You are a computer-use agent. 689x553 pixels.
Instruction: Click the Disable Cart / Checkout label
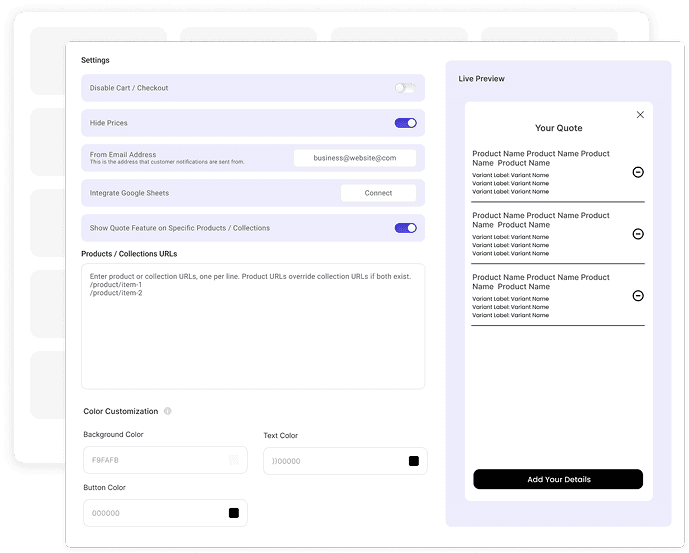point(129,88)
